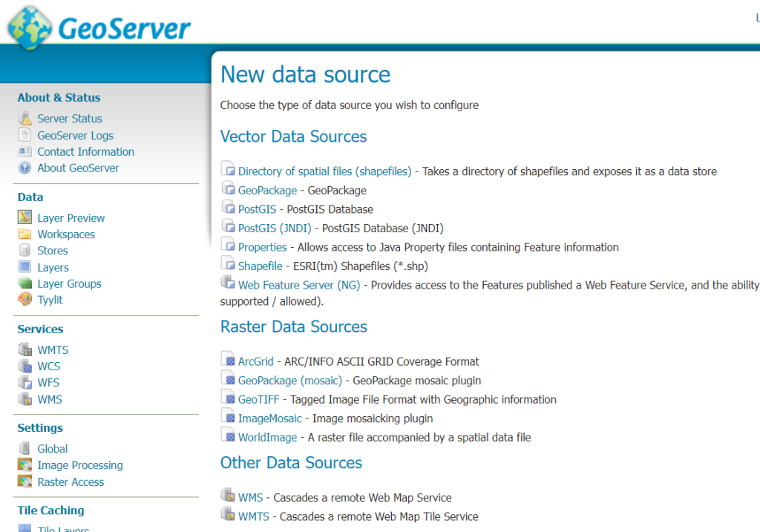Click the cascaded WMTS store icon
The image size is (760, 532).
(228, 513)
